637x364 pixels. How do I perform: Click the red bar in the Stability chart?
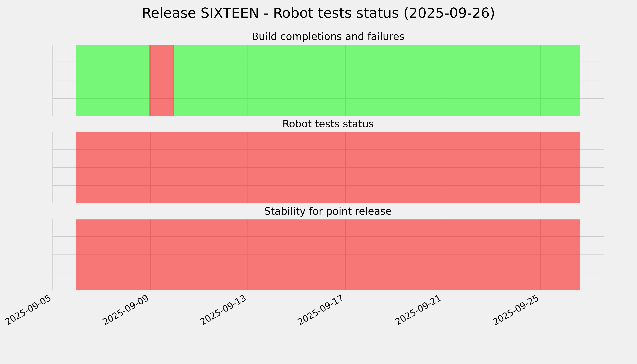[x=328, y=255]
